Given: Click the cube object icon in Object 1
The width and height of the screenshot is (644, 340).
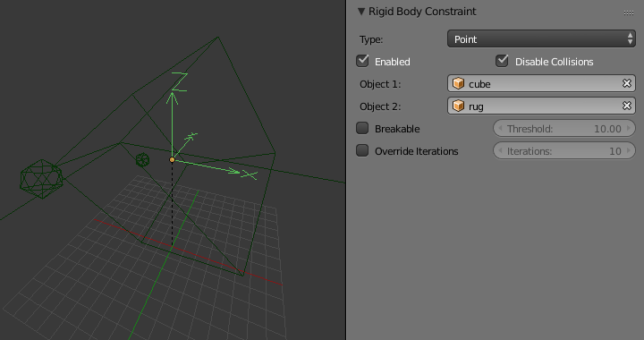Looking at the screenshot, I should point(458,83).
